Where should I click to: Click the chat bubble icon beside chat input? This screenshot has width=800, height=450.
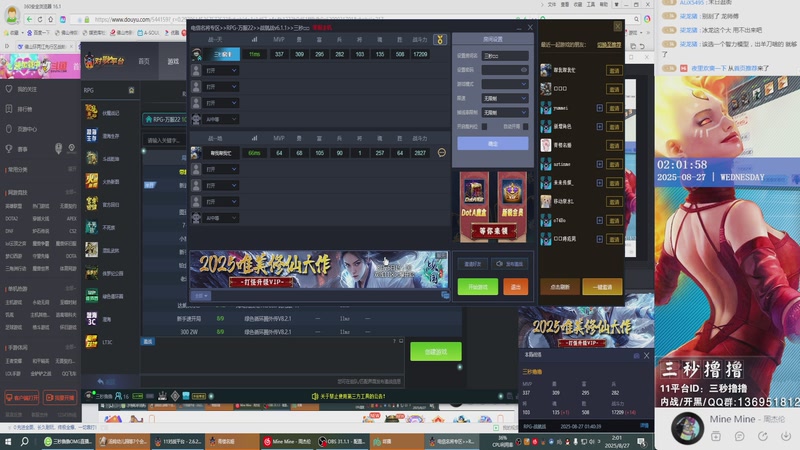tap(444, 295)
